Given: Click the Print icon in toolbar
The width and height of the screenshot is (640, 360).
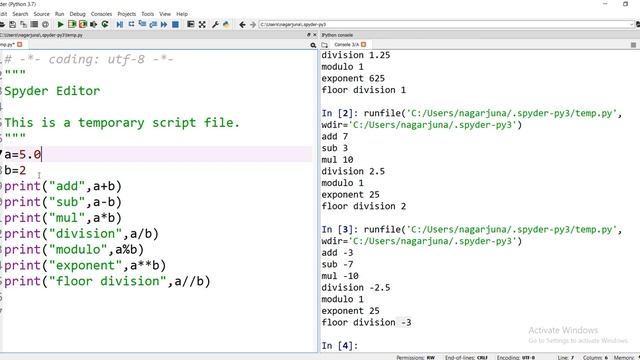Looking at the screenshot, I should (x=34, y=24).
